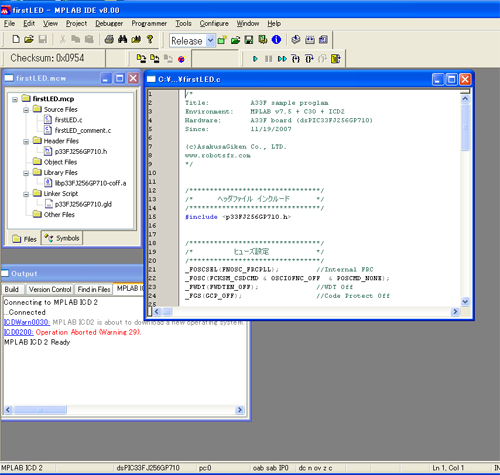Open the Configure menu

pos(214,24)
